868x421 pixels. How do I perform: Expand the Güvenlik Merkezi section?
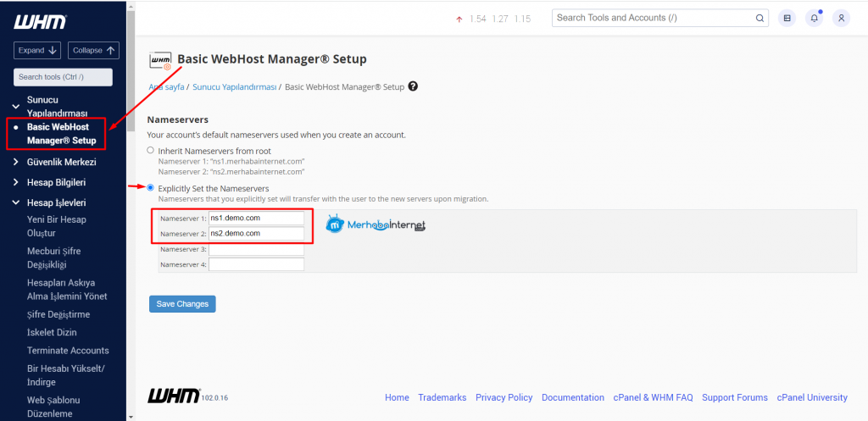16,162
